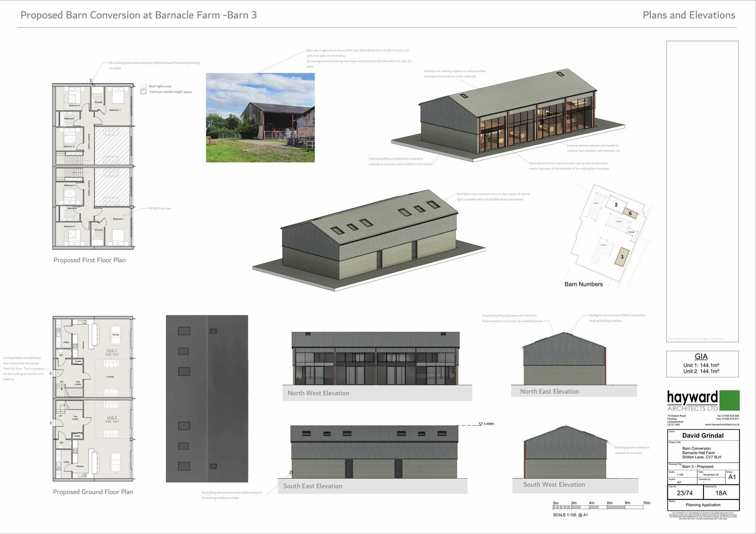Click the 'North West Elevation' label
Image resolution: width=756 pixels, height=534 pixels.
pyautogui.click(x=318, y=393)
